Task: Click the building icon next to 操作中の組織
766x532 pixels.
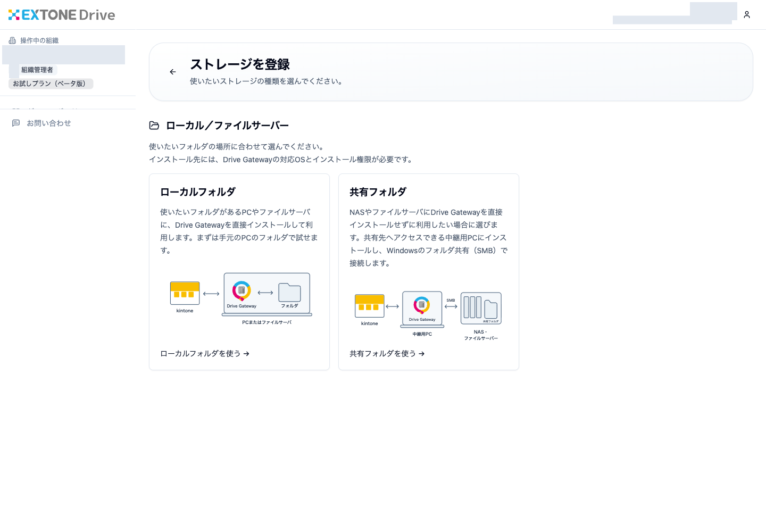Action: (x=12, y=40)
